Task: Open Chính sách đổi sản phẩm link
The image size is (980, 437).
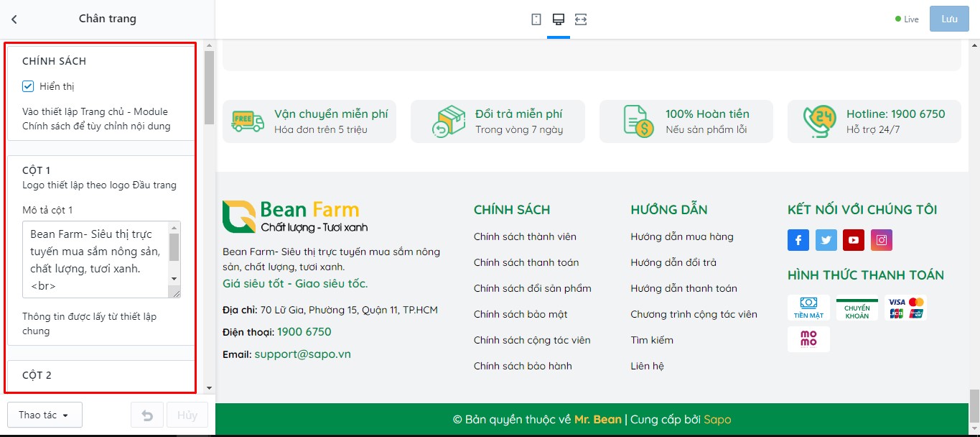Action: 533,288
